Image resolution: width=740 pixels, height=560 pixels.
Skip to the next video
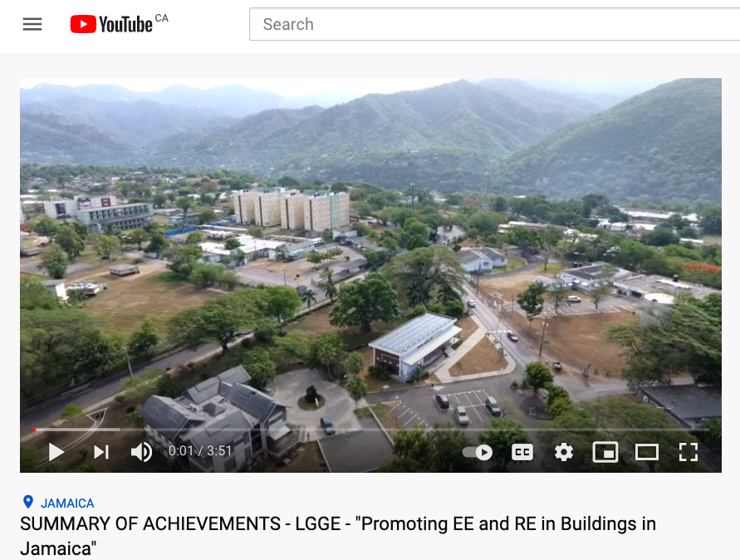pyautogui.click(x=101, y=452)
